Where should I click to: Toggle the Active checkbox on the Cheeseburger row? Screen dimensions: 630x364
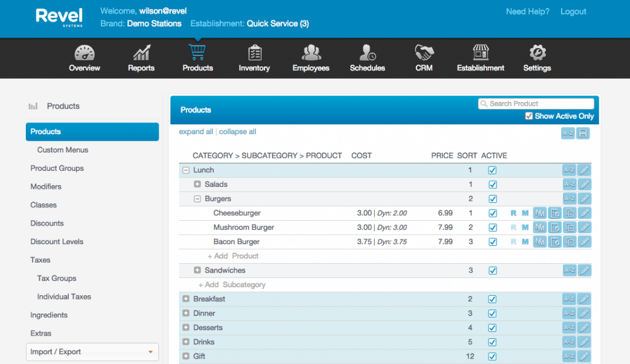(x=492, y=213)
